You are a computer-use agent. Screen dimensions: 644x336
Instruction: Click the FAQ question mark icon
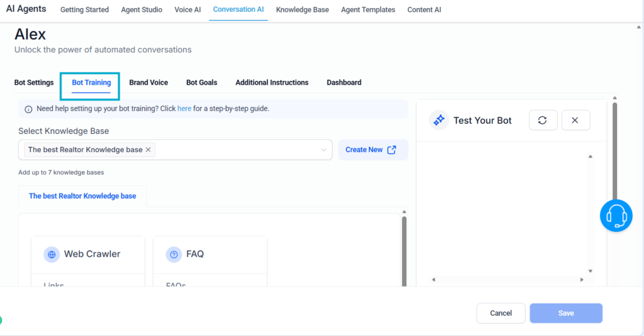(x=174, y=254)
